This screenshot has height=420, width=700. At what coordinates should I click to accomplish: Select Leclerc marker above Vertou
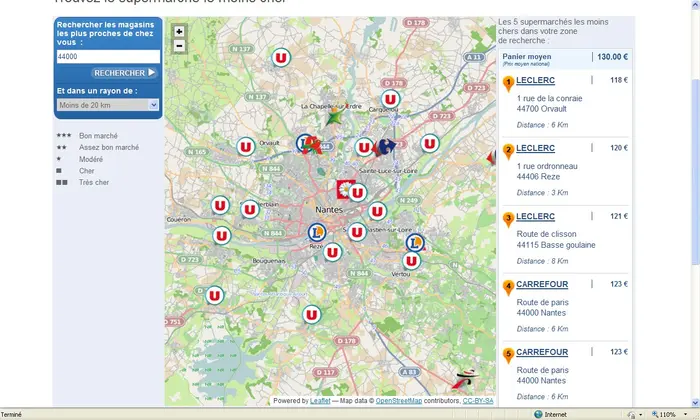[415, 243]
